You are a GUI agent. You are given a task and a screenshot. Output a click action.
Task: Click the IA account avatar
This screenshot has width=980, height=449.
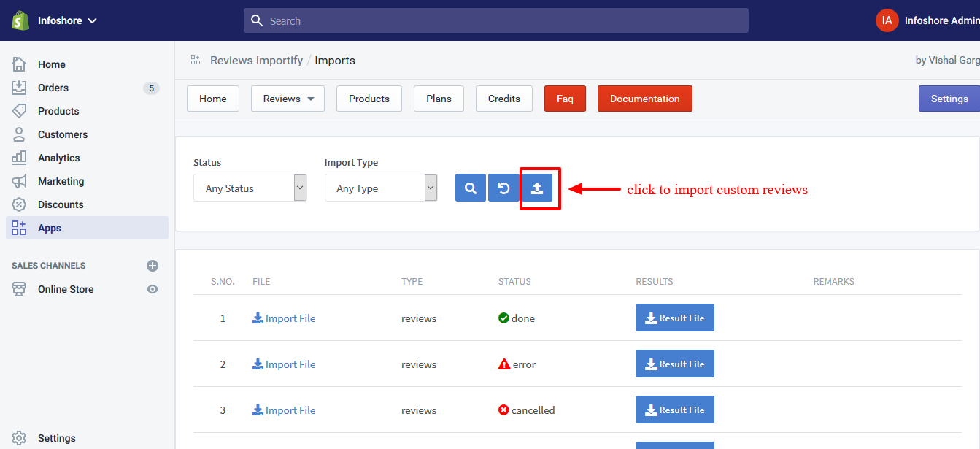(887, 20)
